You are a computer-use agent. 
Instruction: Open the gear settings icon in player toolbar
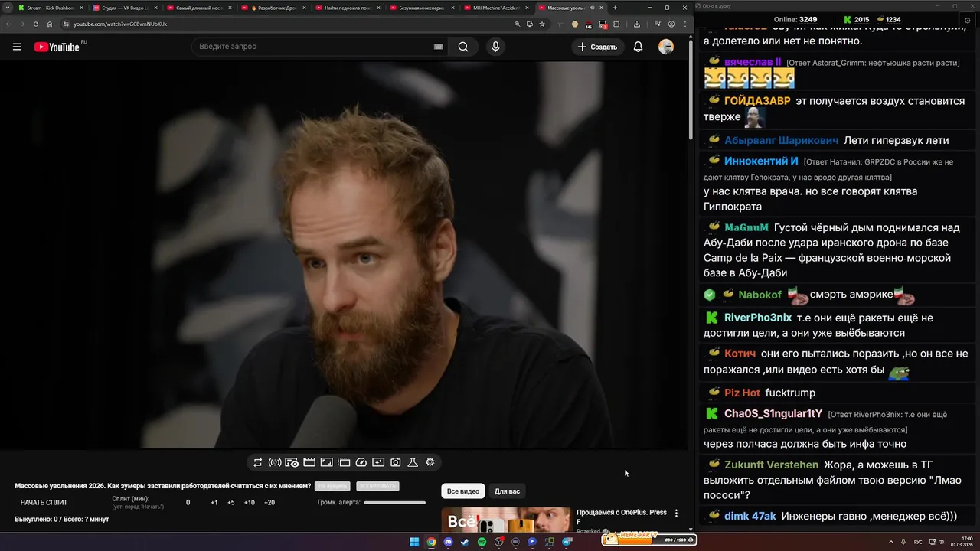click(430, 462)
